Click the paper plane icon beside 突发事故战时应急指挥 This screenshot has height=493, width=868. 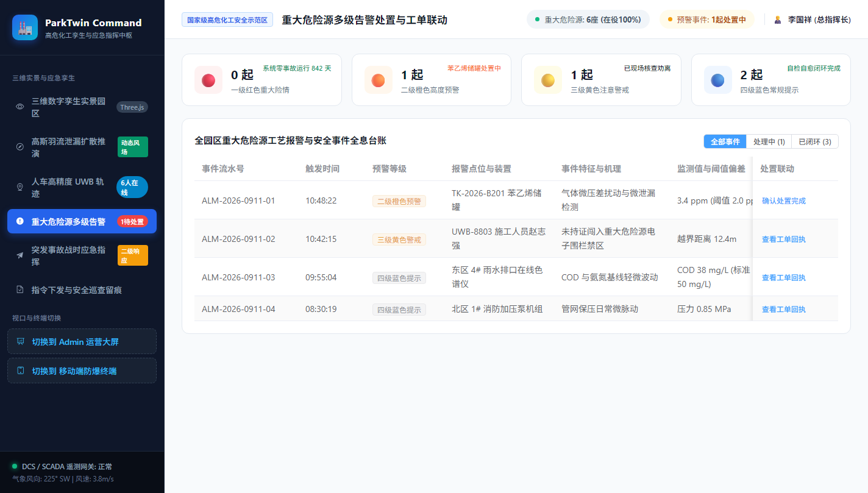pyautogui.click(x=20, y=255)
